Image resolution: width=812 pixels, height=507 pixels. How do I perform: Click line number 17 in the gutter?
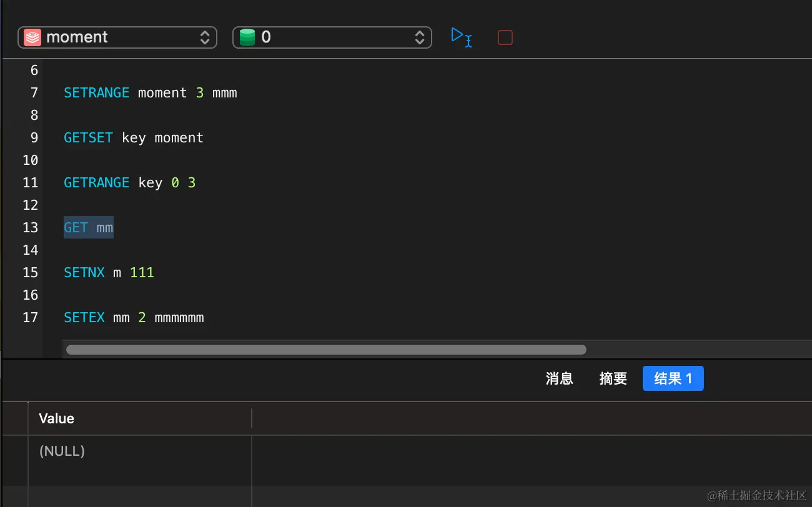(x=31, y=317)
